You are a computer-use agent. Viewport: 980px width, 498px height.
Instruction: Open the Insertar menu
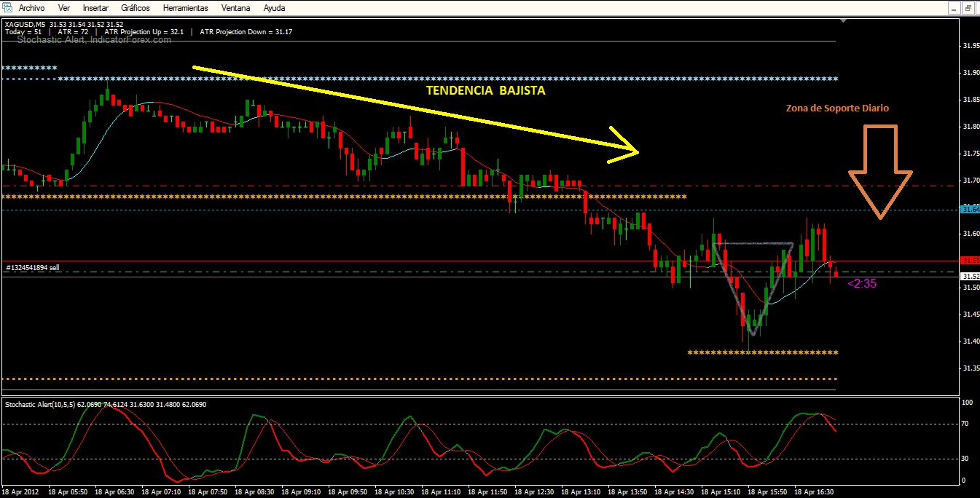[95, 8]
